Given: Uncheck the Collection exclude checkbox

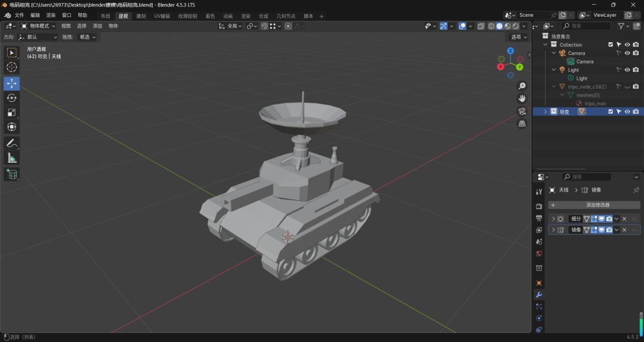Looking at the screenshot, I should click(x=611, y=45).
